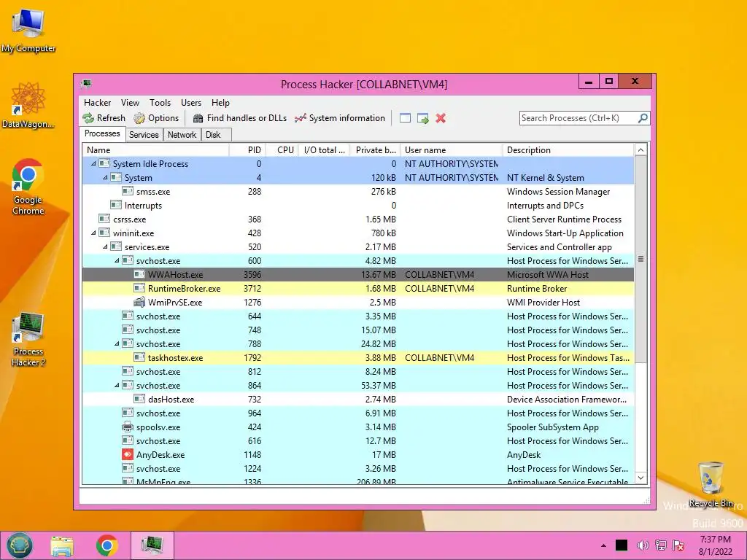Viewport: 747px width, 560px height.
Task: Click find window and thread icon
Action: pos(422,118)
